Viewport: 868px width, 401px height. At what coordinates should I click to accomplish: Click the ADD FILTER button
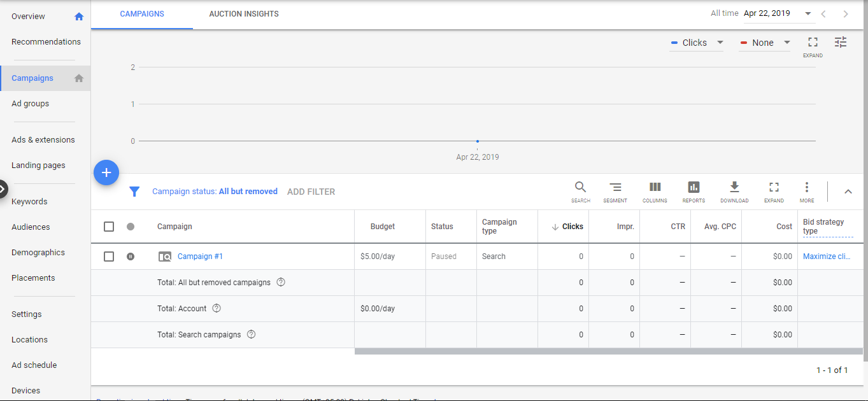point(311,192)
